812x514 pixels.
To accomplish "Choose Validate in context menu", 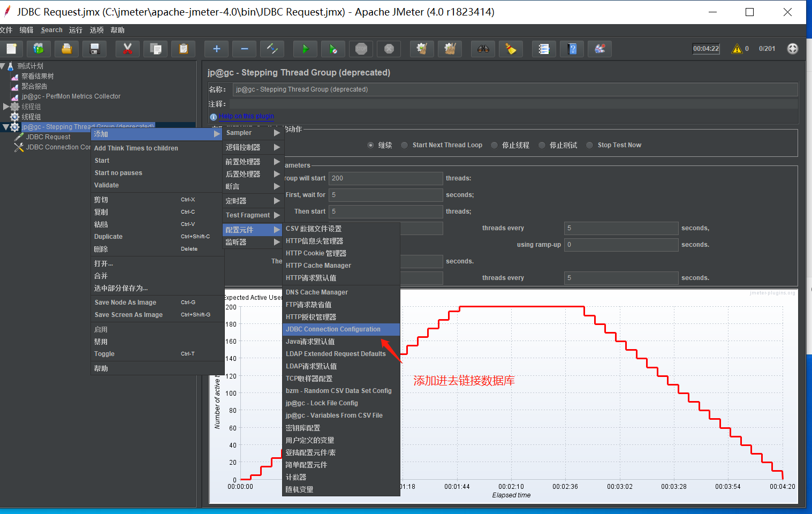I will coord(157,185).
